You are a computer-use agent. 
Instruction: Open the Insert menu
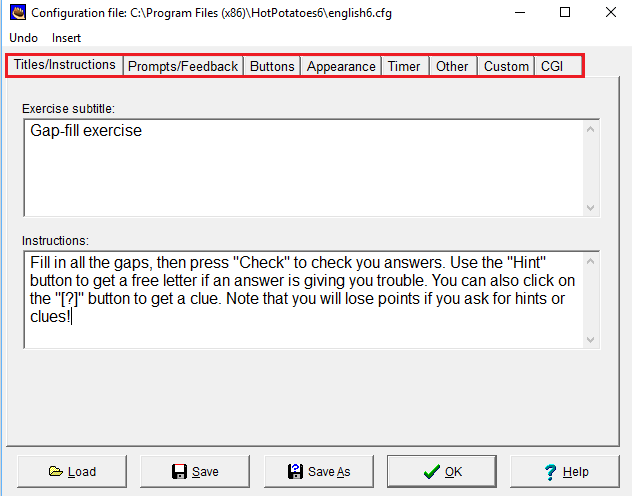point(66,37)
